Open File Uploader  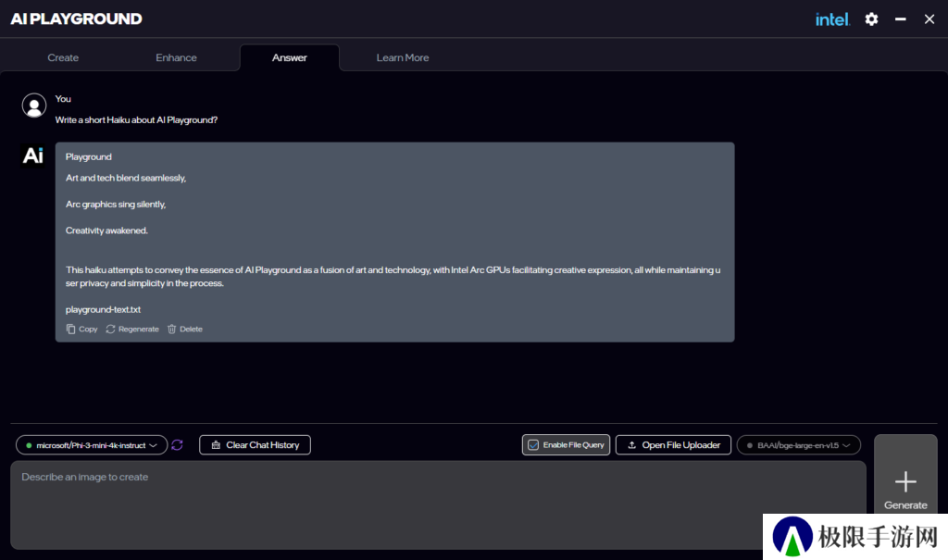coord(674,445)
